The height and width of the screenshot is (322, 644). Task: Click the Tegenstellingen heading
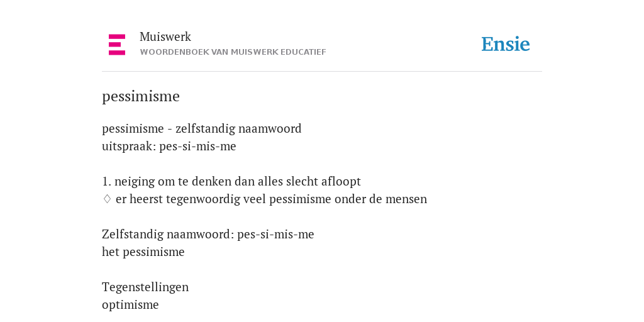pos(145,287)
